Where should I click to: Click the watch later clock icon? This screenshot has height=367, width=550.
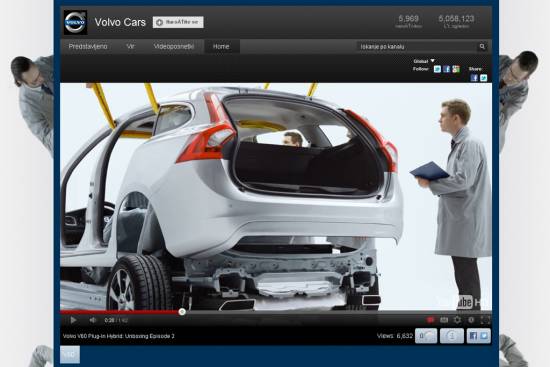[x=471, y=320]
